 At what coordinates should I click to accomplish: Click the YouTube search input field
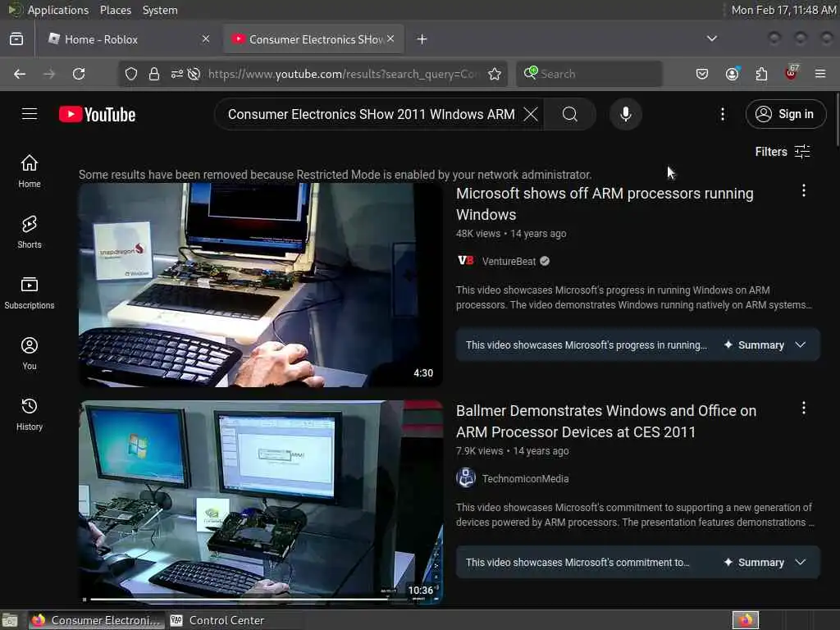coord(371,114)
